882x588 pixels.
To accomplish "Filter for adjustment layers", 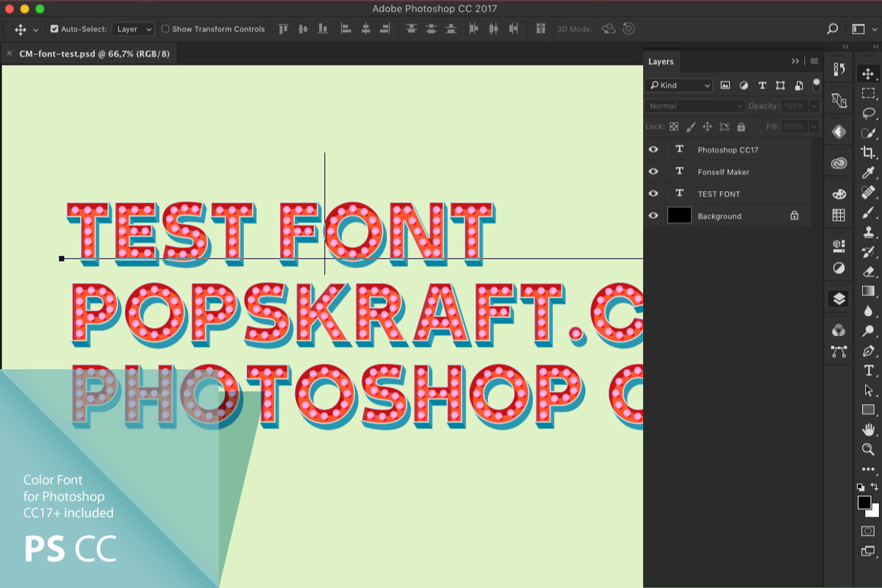I will click(744, 85).
